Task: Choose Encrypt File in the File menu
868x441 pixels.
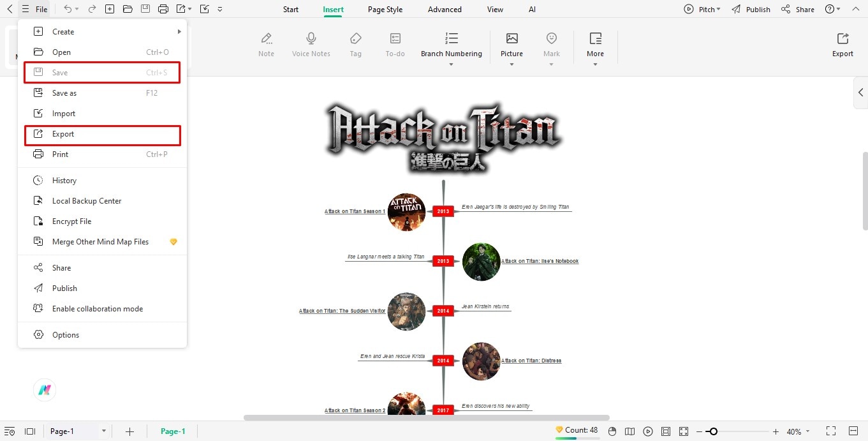Action: click(x=102, y=221)
